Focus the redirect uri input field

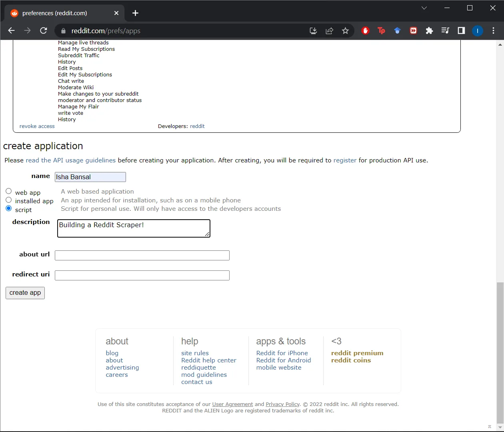[x=142, y=275]
